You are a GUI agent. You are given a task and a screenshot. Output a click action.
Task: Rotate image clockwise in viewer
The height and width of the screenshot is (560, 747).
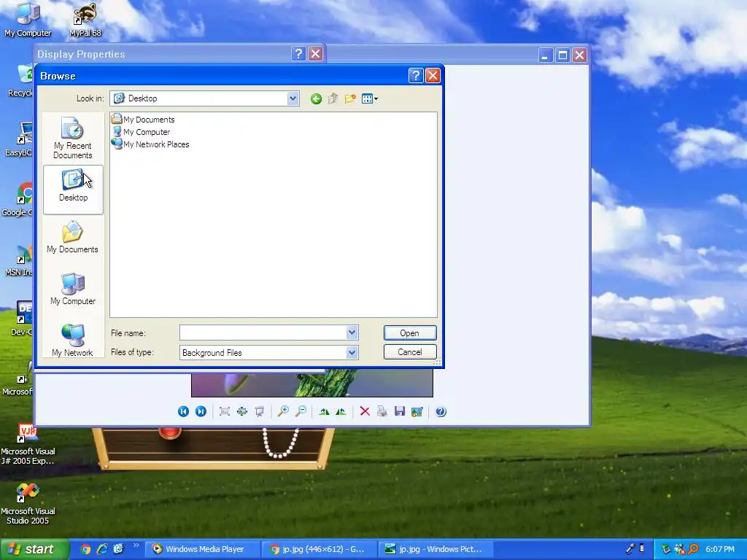(x=324, y=411)
